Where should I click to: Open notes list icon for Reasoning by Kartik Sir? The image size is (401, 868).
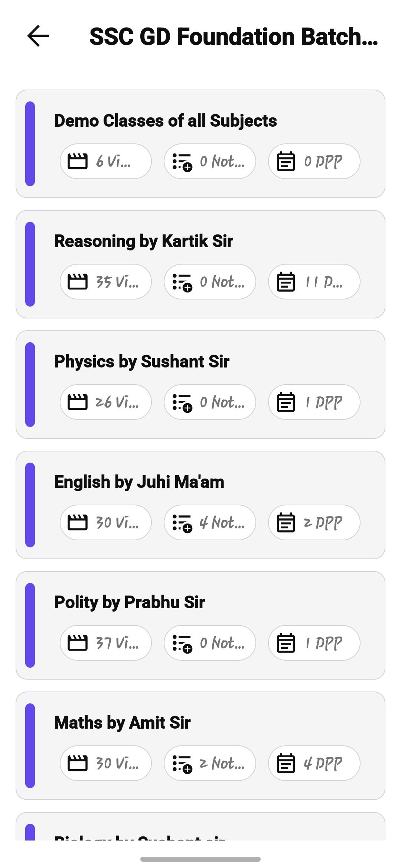click(x=182, y=282)
